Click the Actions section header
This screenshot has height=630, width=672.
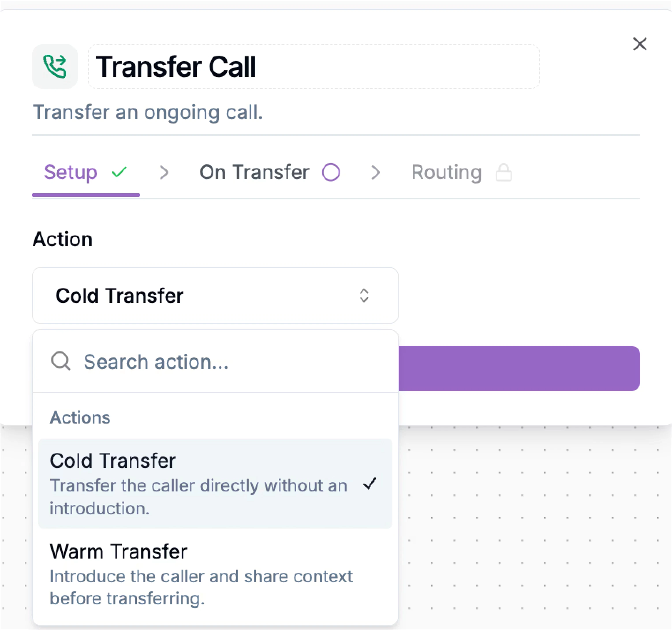(x=80, y=418)
